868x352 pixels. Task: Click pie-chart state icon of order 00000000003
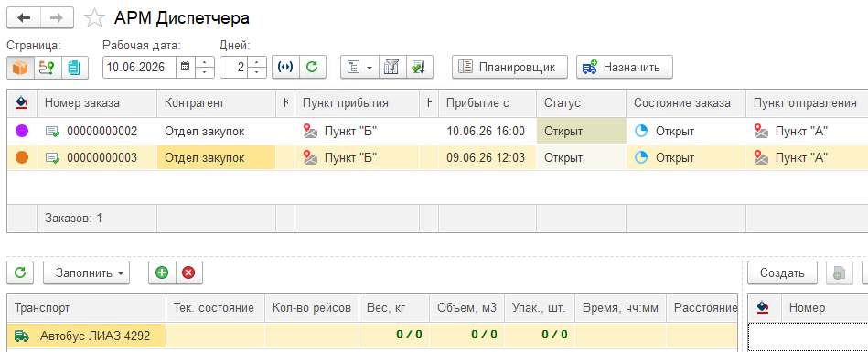pos(641,158)
